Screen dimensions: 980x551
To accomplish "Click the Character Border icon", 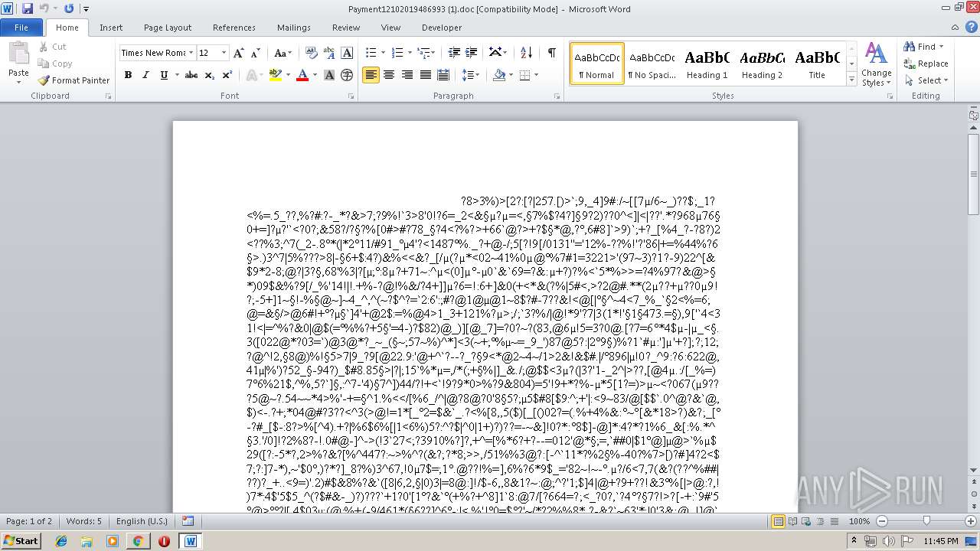I will pos(347,53).
